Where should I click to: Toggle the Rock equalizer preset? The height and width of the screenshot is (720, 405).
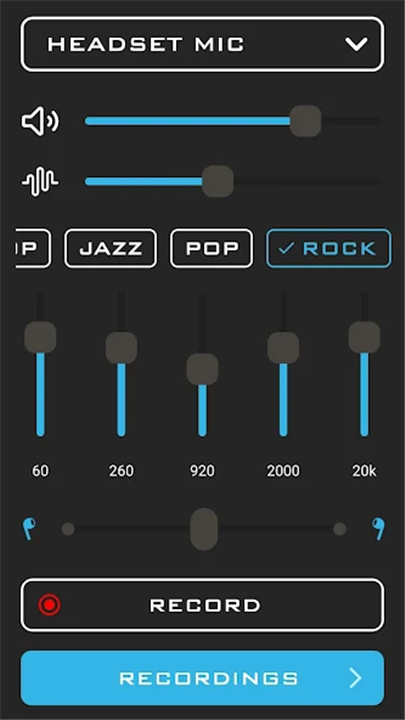tap(329, 248)
